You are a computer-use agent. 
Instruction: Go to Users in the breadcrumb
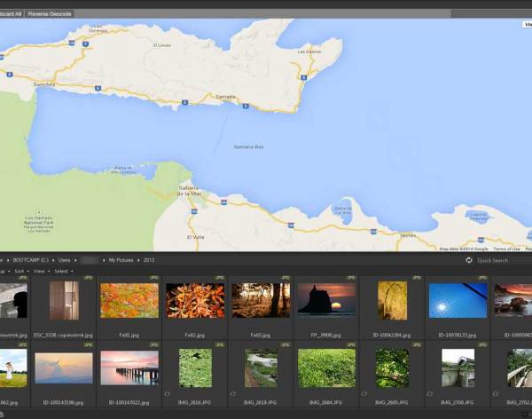[x=64, y=260]
